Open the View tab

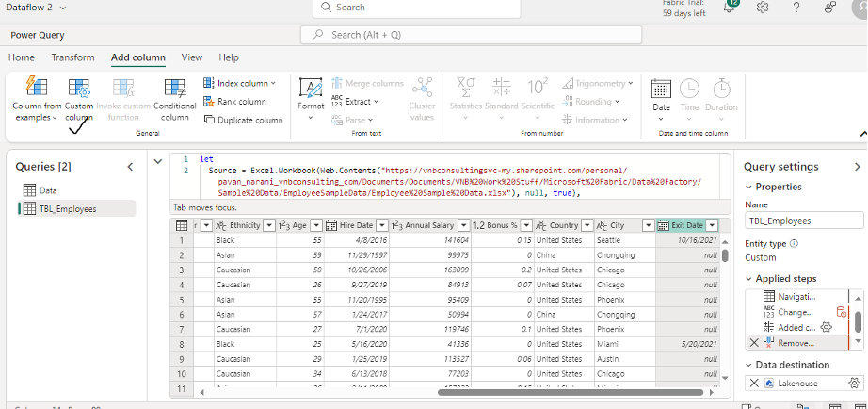(x=192, y=57)
